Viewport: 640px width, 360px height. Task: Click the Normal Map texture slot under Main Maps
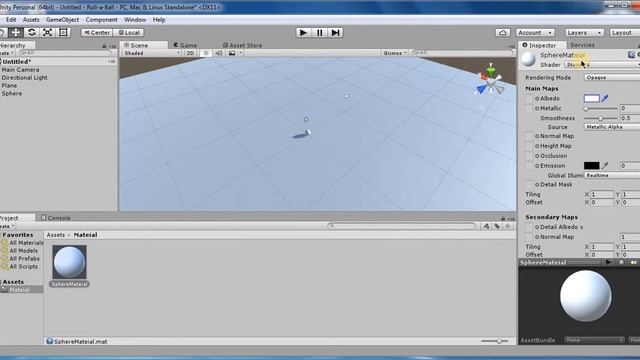click(x=529, y=136)
